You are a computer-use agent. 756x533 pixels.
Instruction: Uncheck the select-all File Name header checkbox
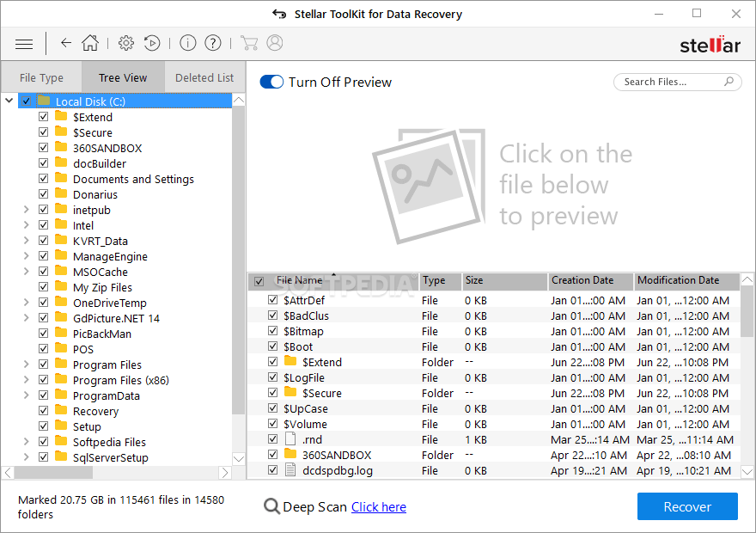[x=259, y=281]
